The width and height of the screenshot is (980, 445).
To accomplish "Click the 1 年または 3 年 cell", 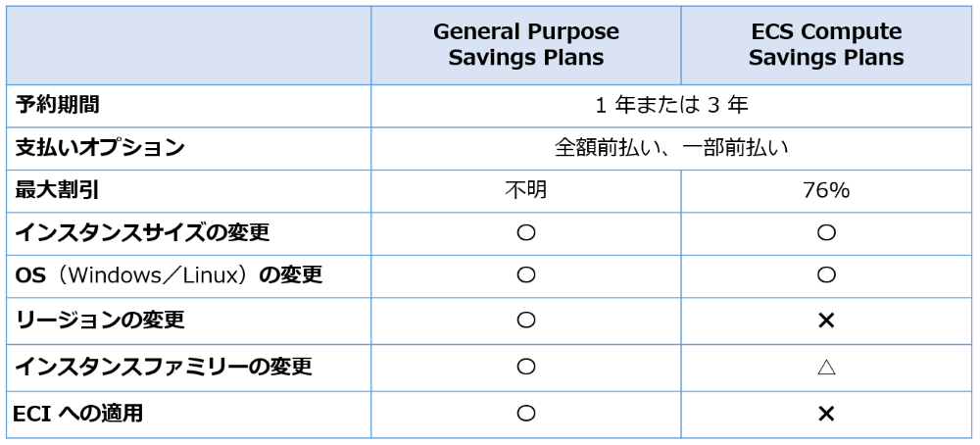I will point(672,105).
